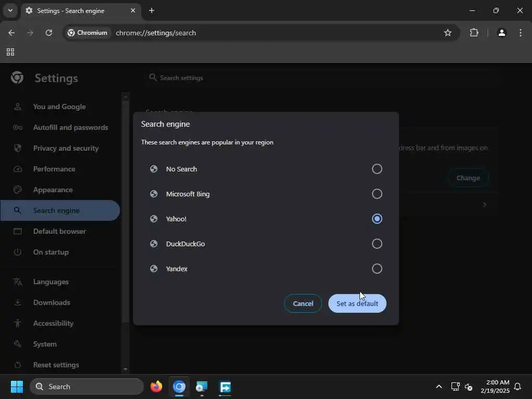Click the Chromium site info chip

pos(87,33)
